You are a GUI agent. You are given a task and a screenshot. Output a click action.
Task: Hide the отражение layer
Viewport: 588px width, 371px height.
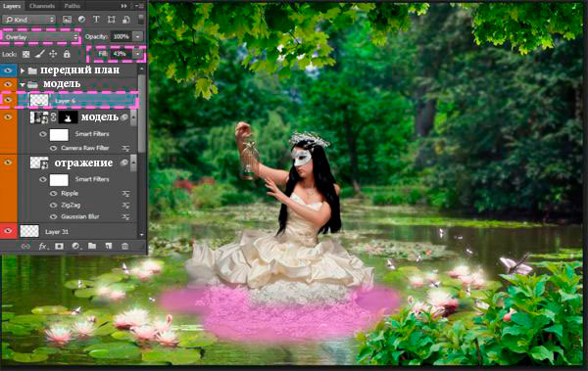coord(8,162)
